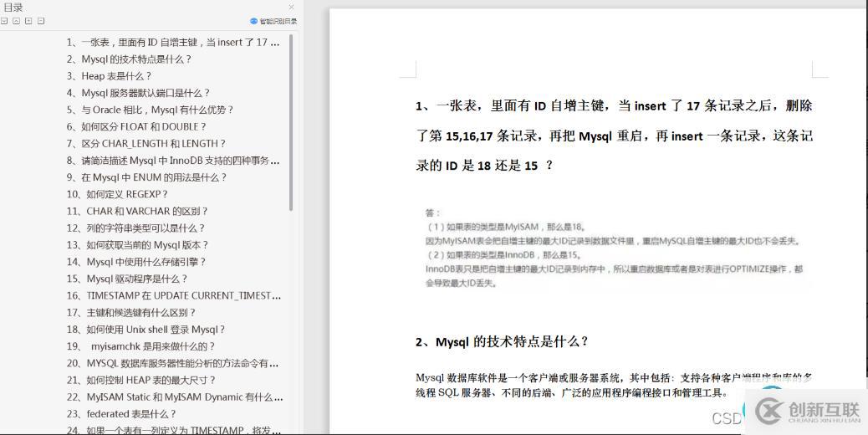The image size is (868, 435).
Task: Select 6、如何区分 FLOAT 和 DOUBLE？
Action: (x=136, y=127)
